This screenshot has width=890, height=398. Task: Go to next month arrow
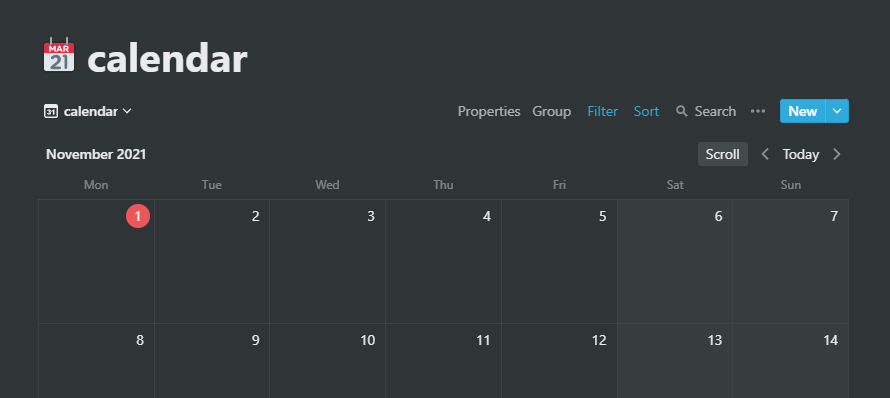click(837, 154)
